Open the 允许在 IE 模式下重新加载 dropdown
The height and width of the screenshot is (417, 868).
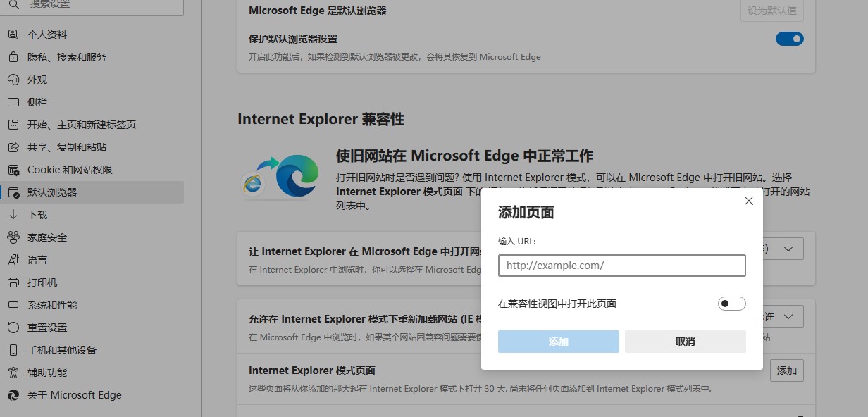(x=788, y=317)
